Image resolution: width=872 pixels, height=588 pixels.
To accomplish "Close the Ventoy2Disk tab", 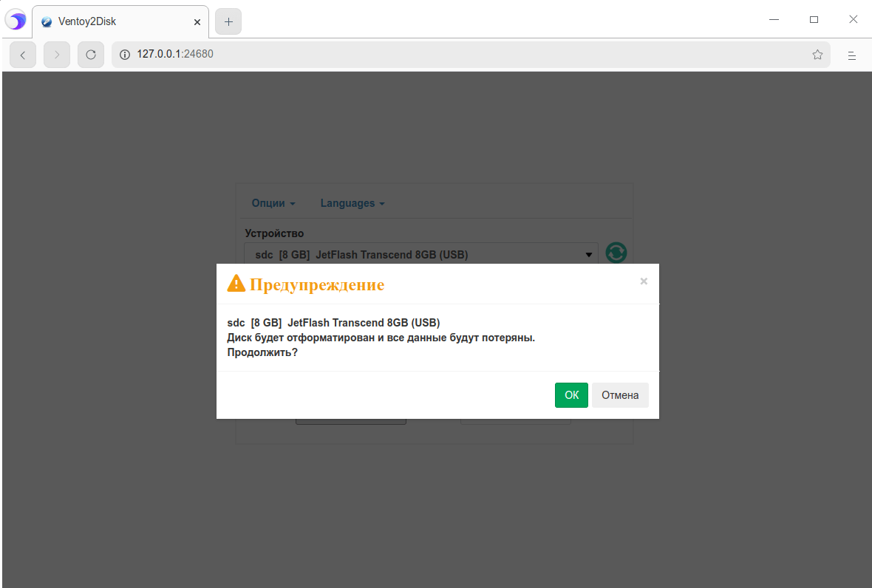I will (x=197, y=22).
